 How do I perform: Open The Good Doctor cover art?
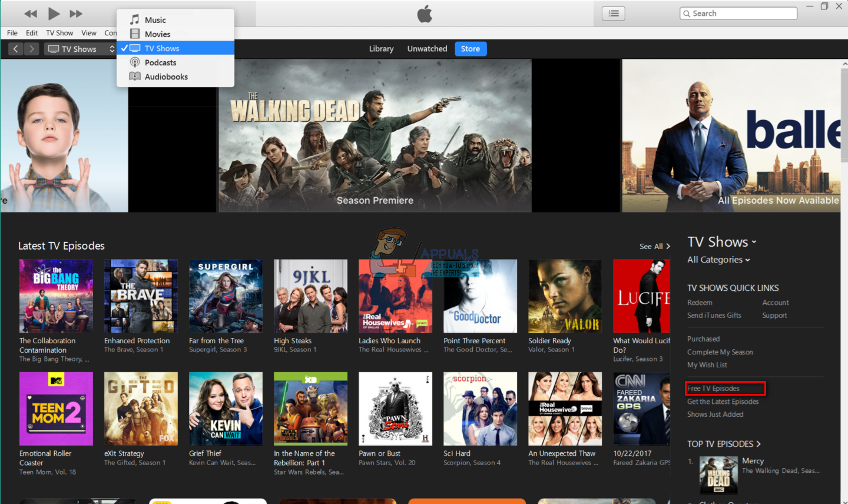pos(480,296)
